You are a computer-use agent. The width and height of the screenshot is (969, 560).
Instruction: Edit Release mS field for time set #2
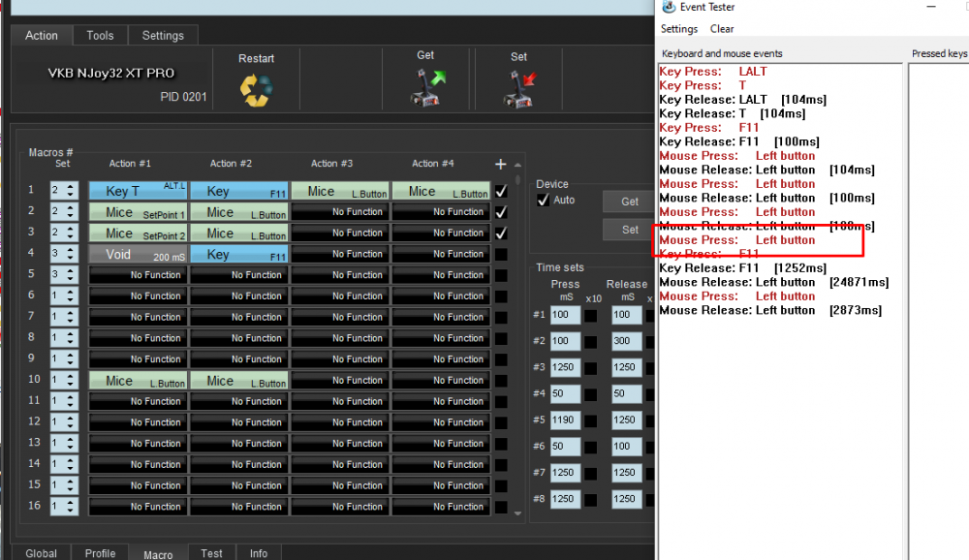click(627, 341)
